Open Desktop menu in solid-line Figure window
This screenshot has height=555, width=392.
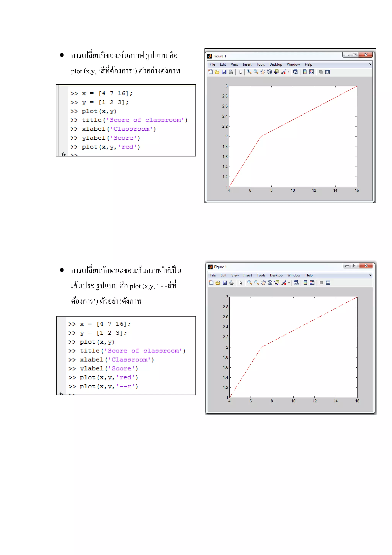coord(276,64)
